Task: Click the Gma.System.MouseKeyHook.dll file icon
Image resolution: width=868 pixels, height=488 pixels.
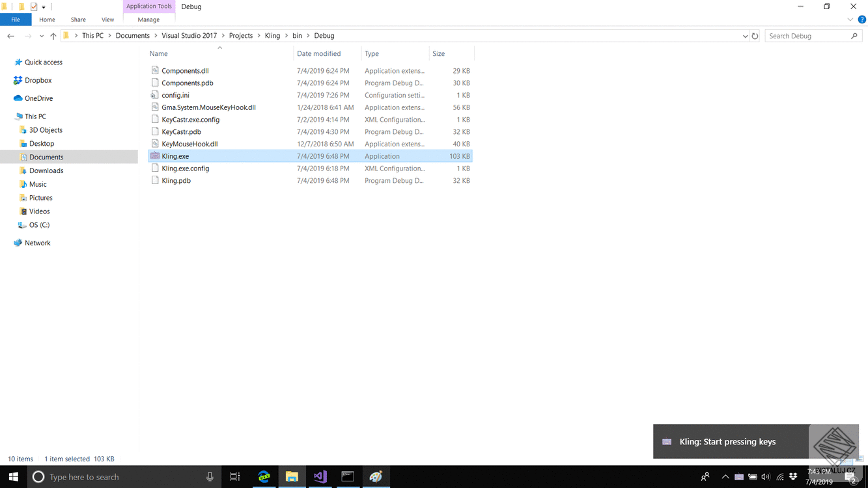Action: point(155,107)
